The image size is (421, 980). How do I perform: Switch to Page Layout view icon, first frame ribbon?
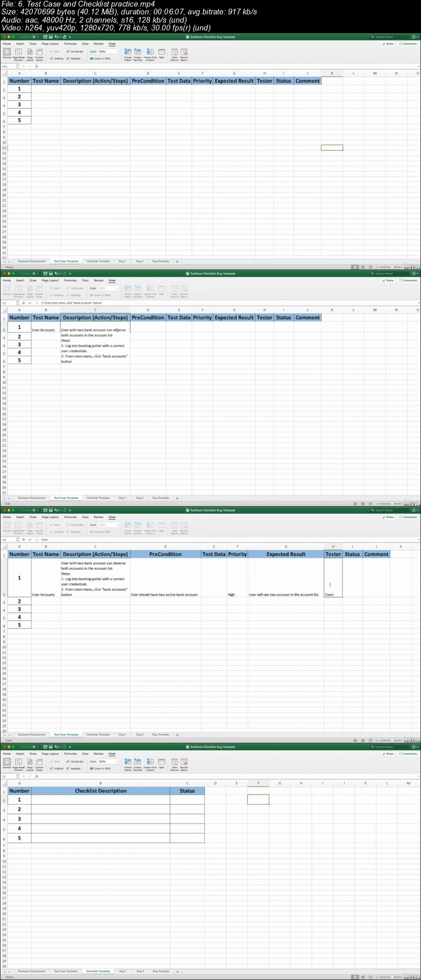[x=30, y=52]
